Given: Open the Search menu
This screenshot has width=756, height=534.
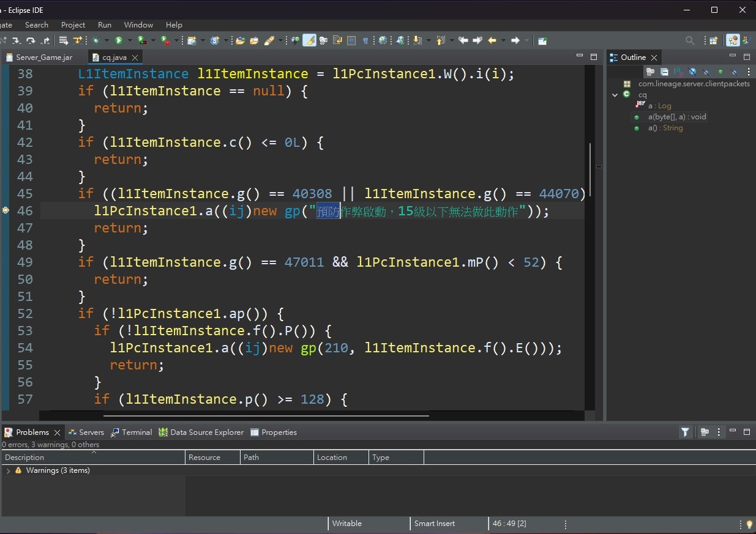Looking at the screenshot, I should tap(37, 25).
